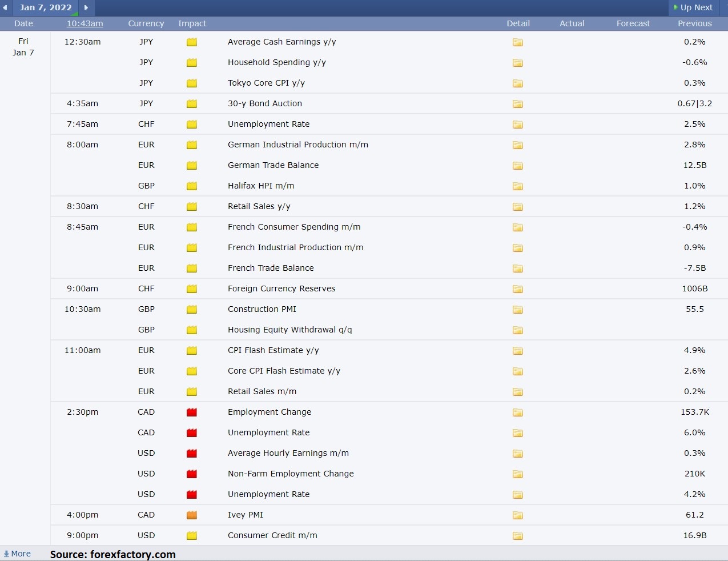Click the Actual column header

(572, 23)
